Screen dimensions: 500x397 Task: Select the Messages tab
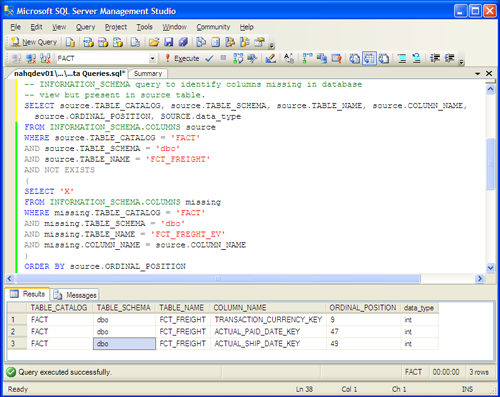tap(75, 295)
